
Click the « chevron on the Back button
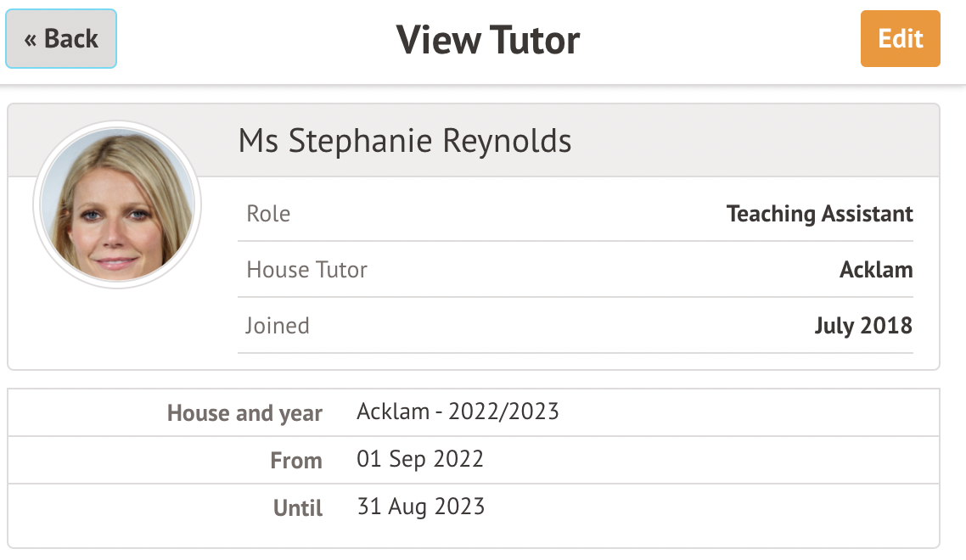point(31,39)
